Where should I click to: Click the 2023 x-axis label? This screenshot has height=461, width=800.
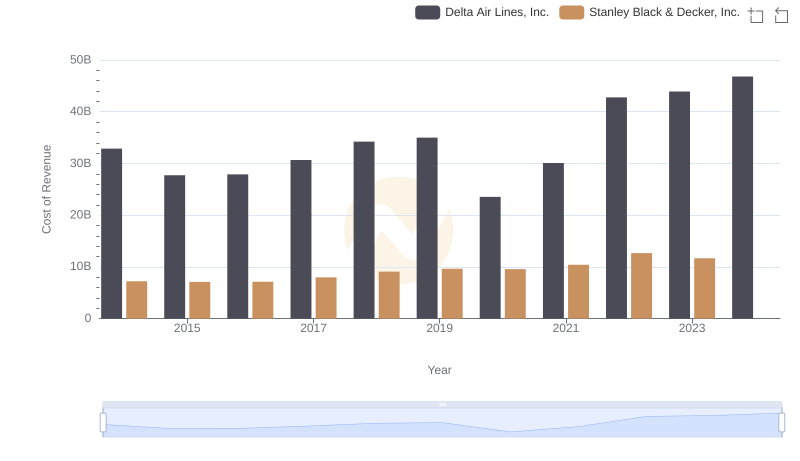tap(692, 328)
